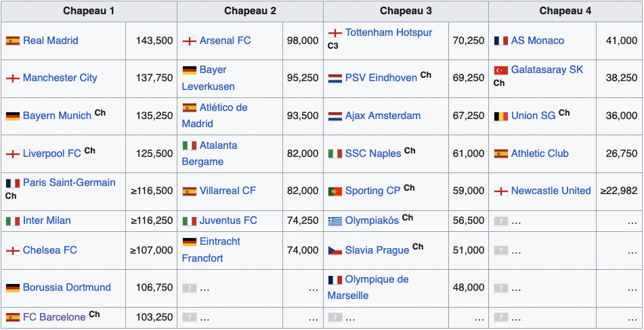This screenshot has height=330, width=644.
Task: Click the Netherlands flag beside Ajax Amsterdam
Action: pos(335,116)
